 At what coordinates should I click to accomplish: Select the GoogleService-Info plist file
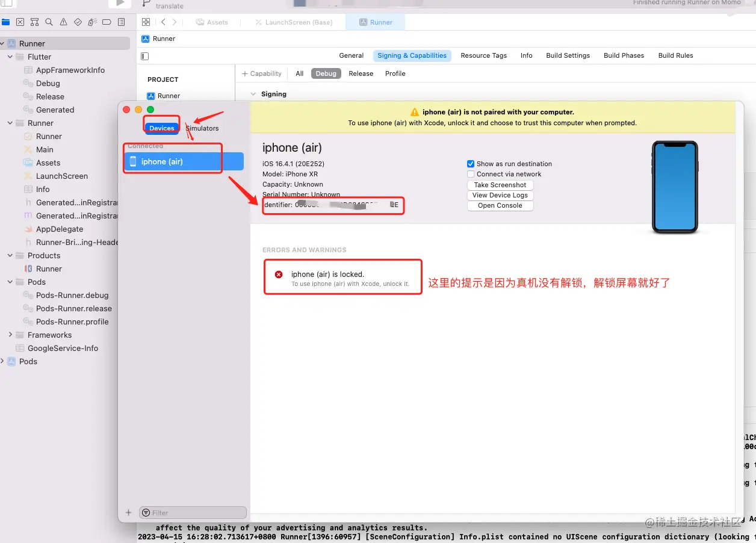pos(63,348)
